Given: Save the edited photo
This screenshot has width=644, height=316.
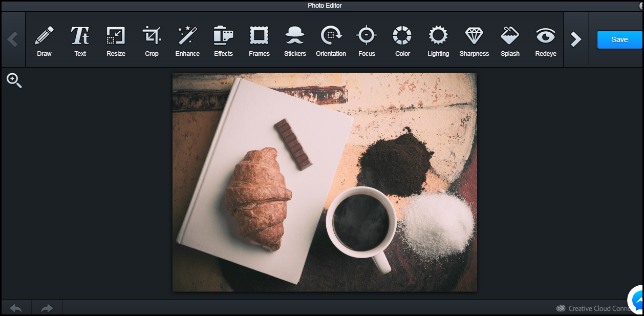Looking at the screenshot, I should 619,39.
